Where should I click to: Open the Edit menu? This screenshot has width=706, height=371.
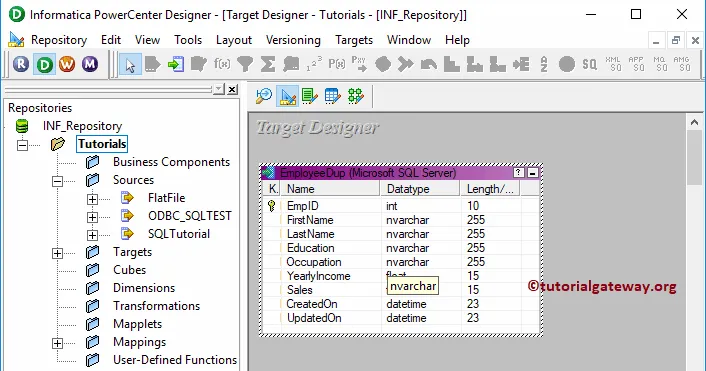tap(111, 40)
